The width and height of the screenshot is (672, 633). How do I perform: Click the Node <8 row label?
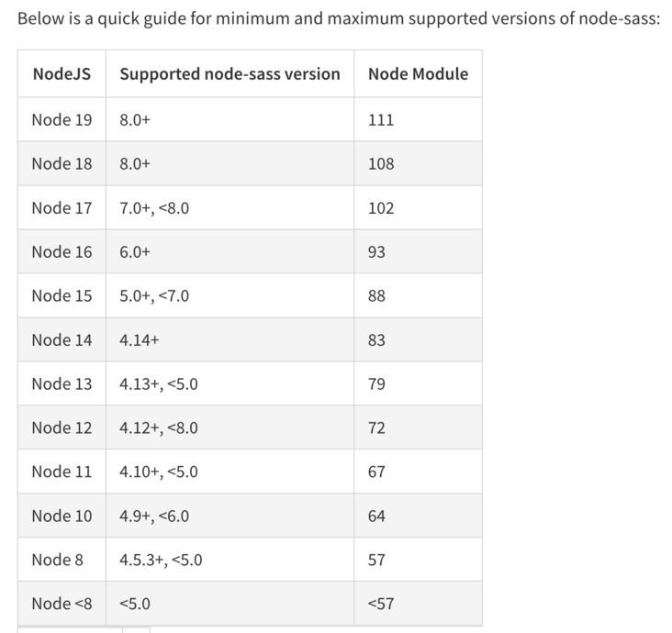62,604
